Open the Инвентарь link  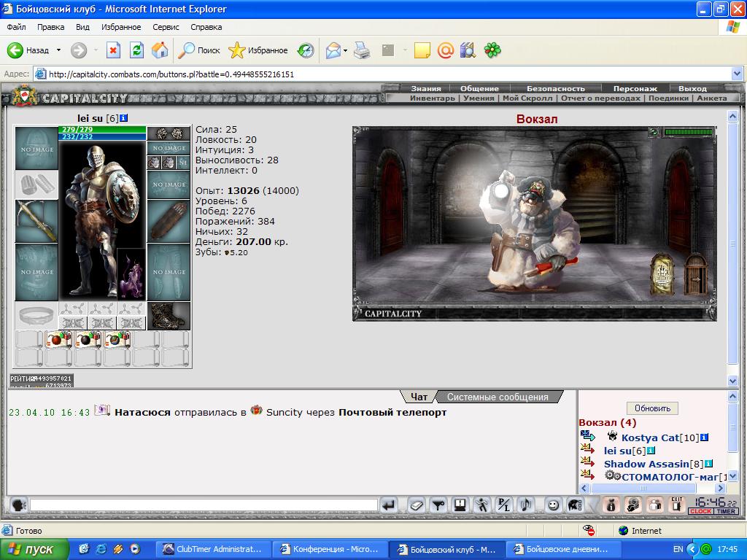(x=432, y=98)
